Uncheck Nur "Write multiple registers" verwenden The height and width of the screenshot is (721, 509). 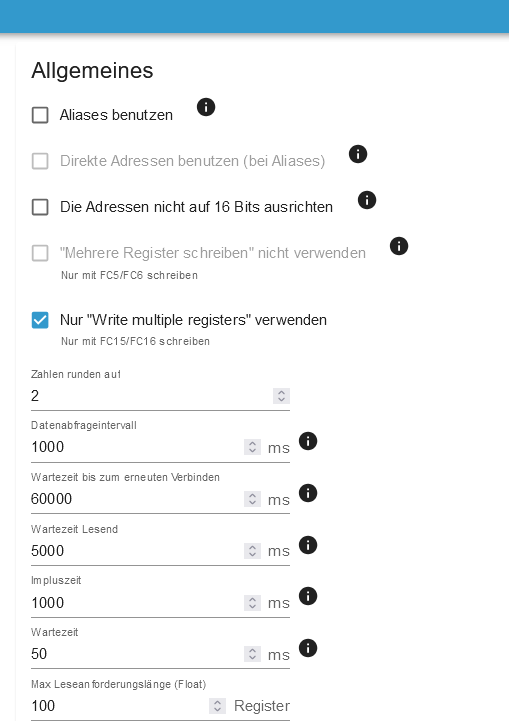click(40, 320)
